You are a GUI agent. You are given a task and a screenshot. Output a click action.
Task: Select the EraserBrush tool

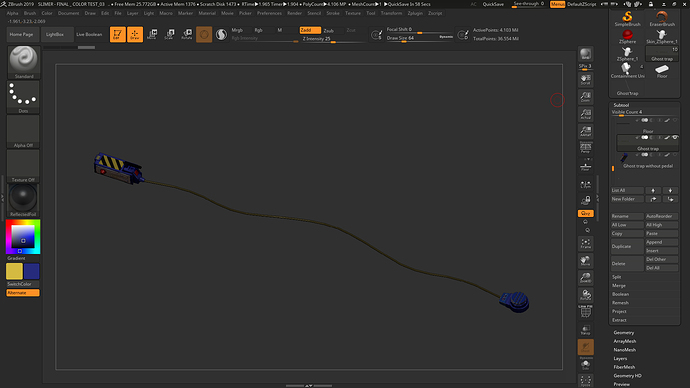662,18
